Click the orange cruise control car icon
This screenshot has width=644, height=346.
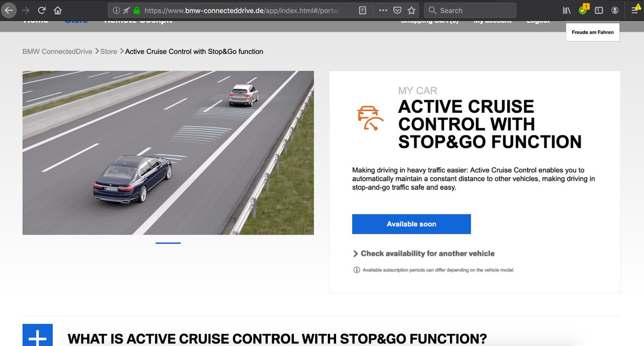(x=370, y=119)
